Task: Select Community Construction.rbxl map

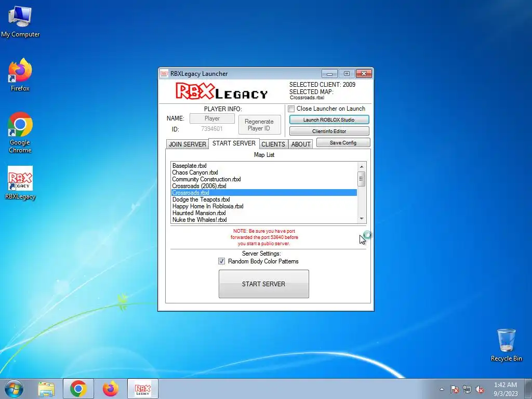Action: click(x=264, y=179)
